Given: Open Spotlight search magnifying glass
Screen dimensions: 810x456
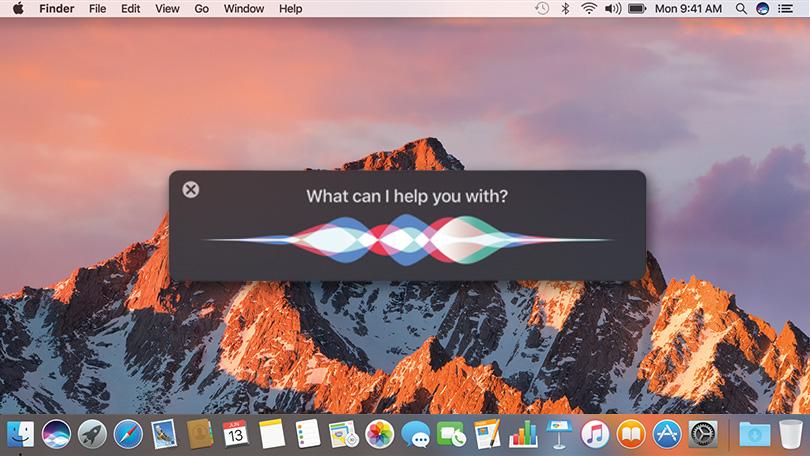Looking at the screenshot, I should tap(739, 9).
